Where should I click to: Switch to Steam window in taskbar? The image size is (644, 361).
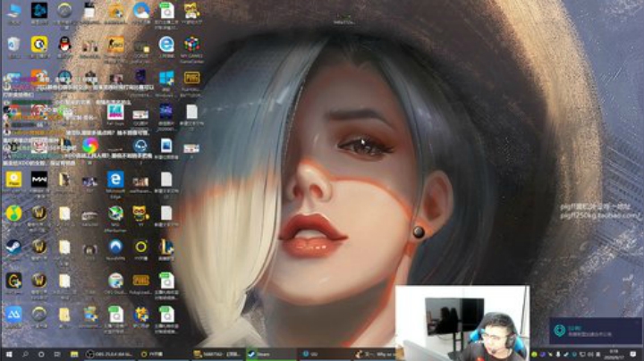coord(271,354)
